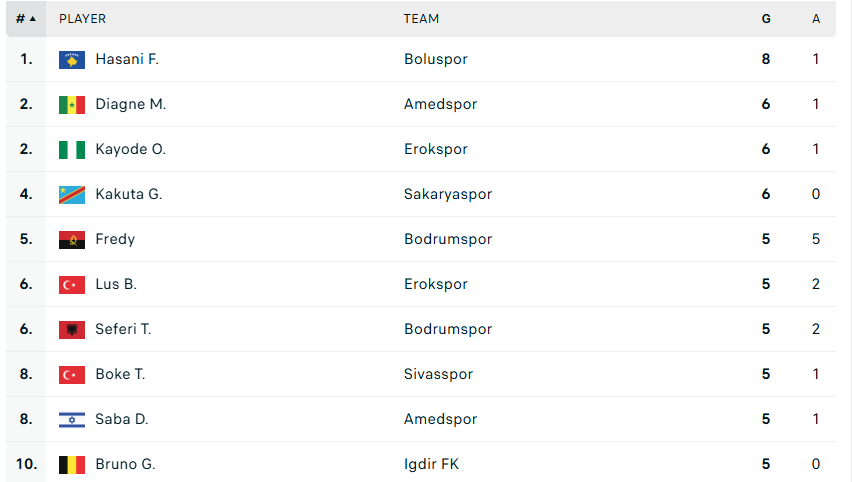
Task: Click the DR Congo flag beside Kakuta G.
Action: (72, 194)
